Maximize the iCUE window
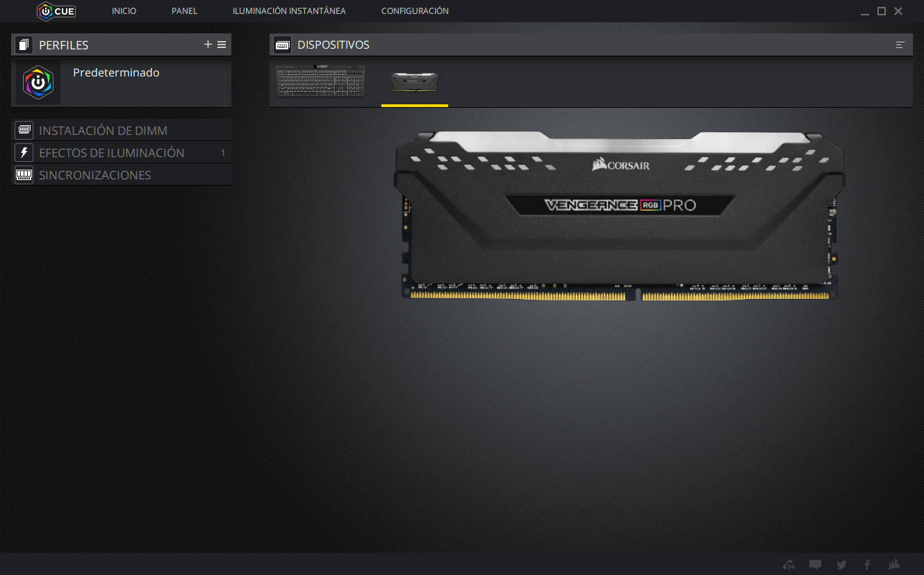This screenshot has width=924, height=575. (x=882, y=11)
